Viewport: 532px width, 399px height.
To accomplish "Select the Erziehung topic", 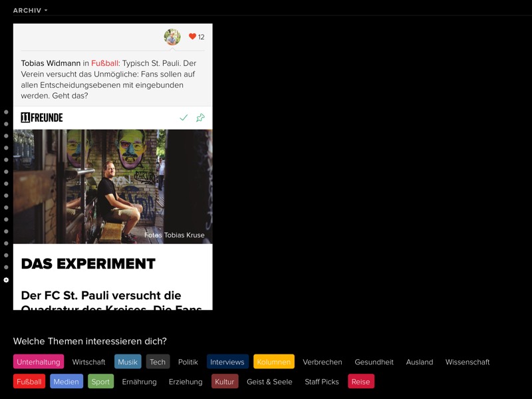I will click(x=186, y=382).
